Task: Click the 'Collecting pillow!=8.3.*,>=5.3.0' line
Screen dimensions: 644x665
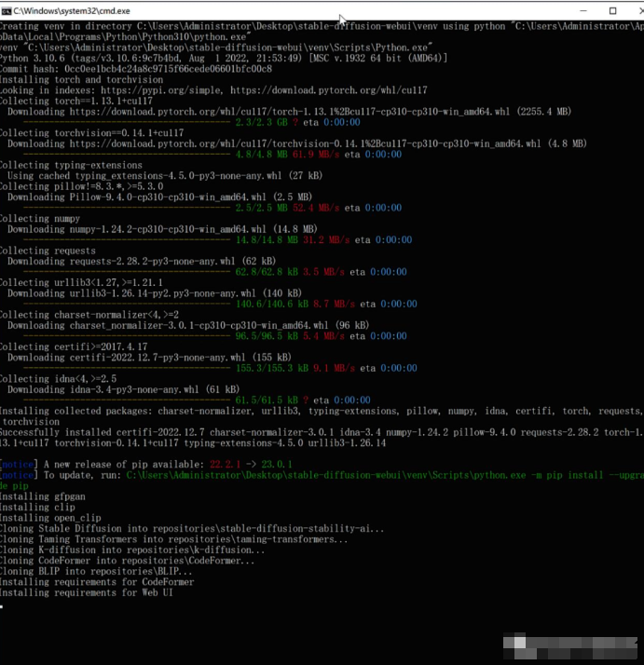Action: 81,186
